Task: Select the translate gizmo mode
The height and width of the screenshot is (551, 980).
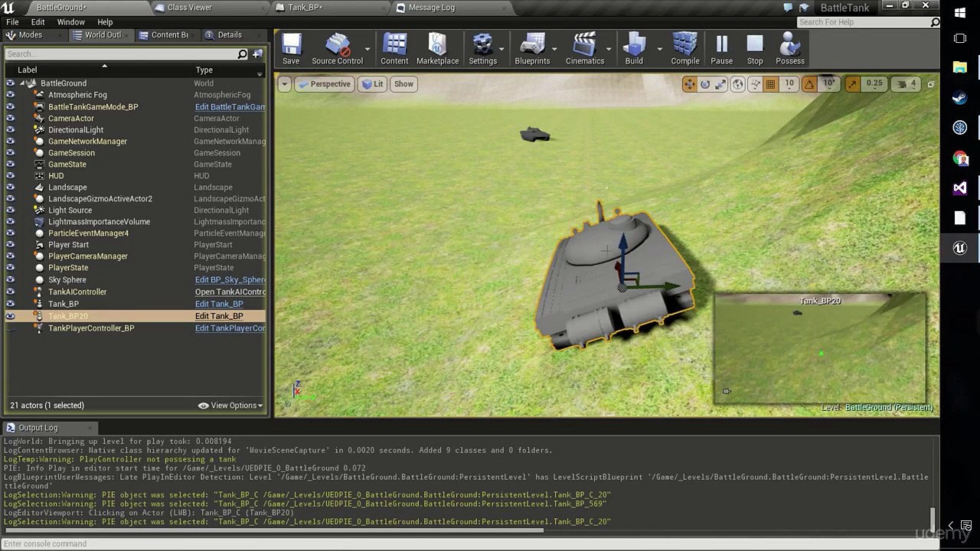Action: click(x=689, y=84)
